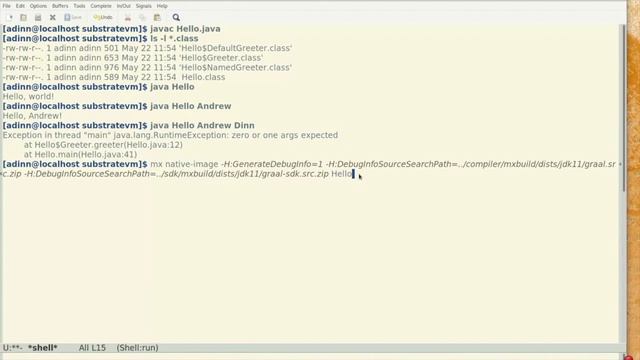Open the In/Out menu
Image resolution: width=640 pixels, height=360 pixels.
pos(124,6)
